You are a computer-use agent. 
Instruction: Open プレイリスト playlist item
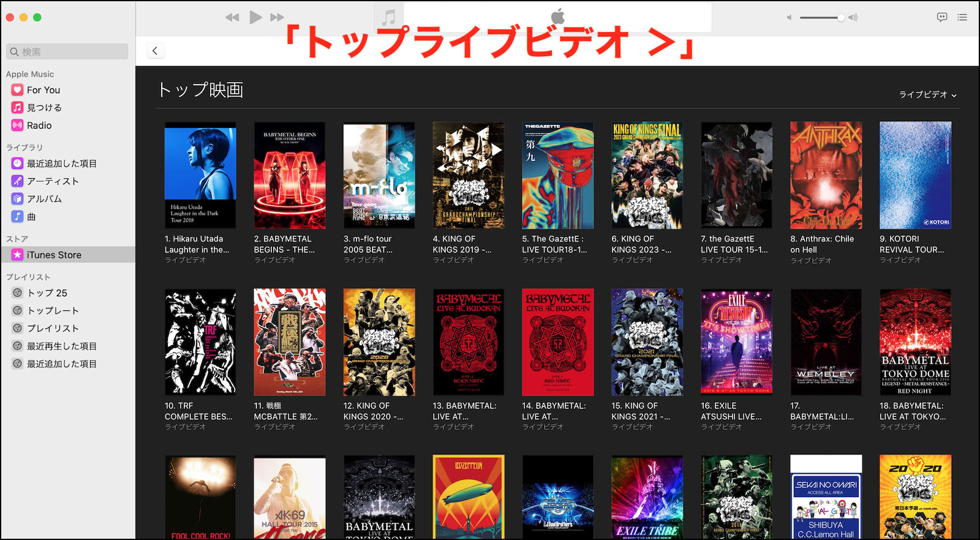(x=67, y=328)
